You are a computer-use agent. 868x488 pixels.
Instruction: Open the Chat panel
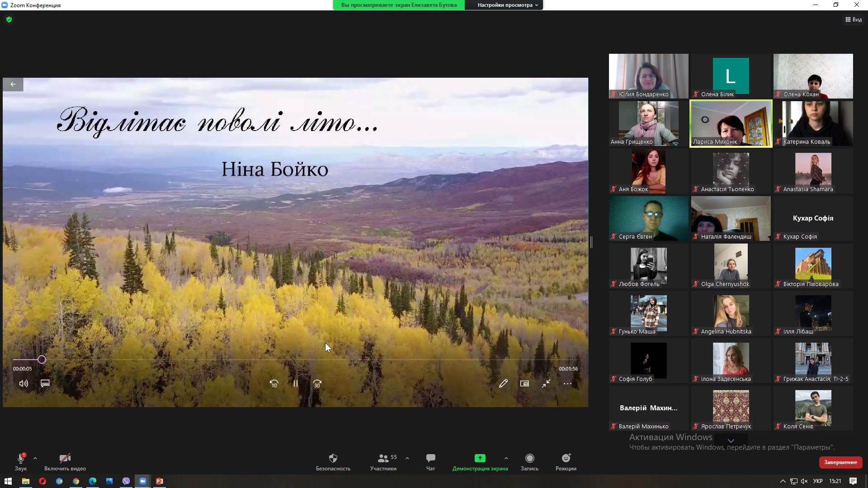click(430, 461)
